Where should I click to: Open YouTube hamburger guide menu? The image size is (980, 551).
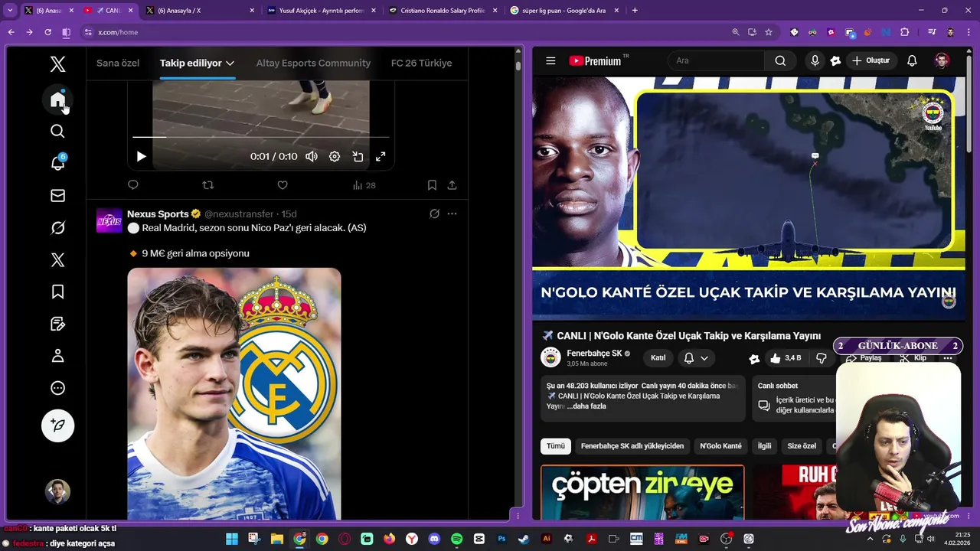(550, 60)
